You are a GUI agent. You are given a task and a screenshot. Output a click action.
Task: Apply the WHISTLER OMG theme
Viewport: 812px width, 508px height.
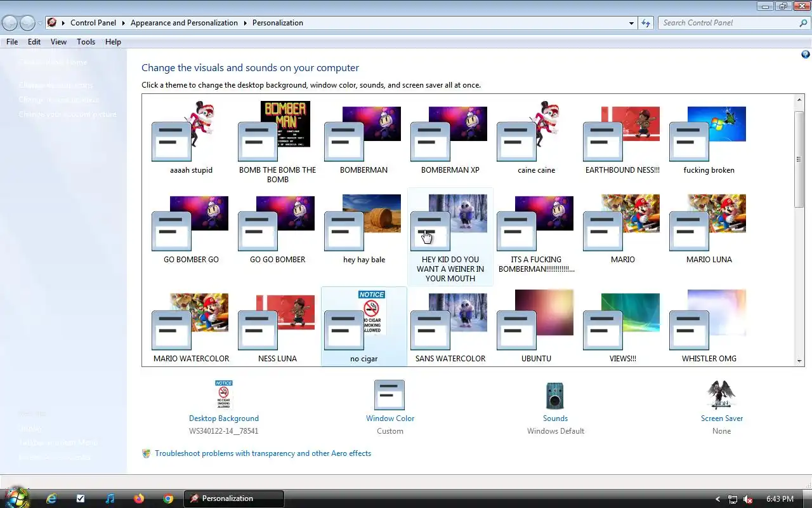click(709, 326)
